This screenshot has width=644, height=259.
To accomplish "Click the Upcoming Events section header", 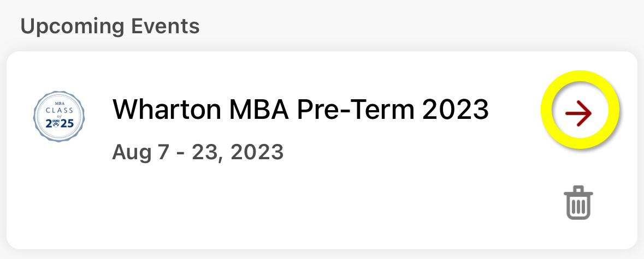I will pos(110,26).
